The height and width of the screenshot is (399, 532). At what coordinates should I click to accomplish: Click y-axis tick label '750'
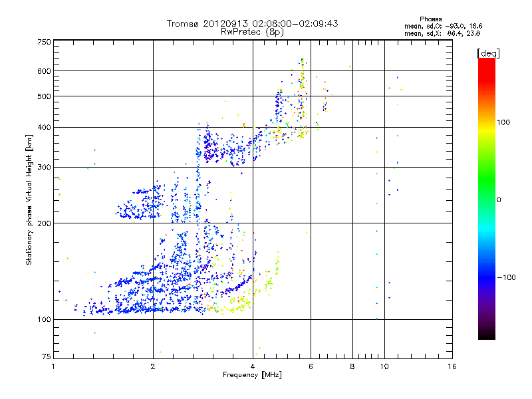click(x=44, y=42)
